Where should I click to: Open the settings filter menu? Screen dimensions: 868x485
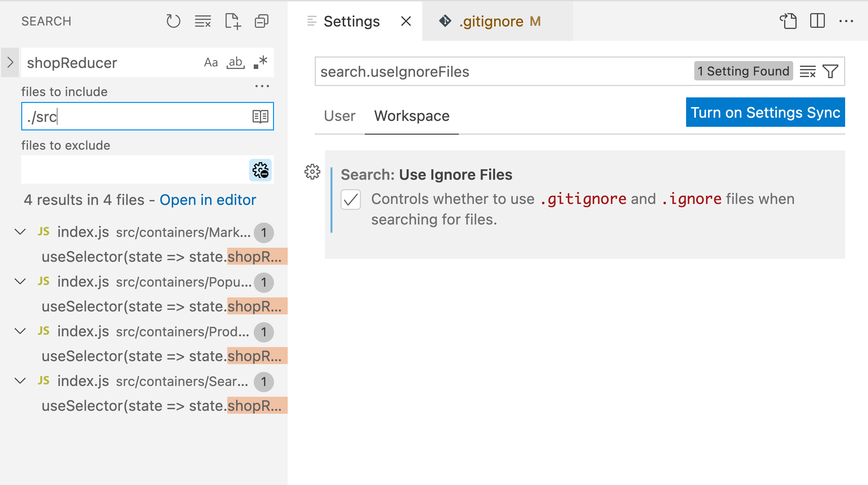click(830, 71)
